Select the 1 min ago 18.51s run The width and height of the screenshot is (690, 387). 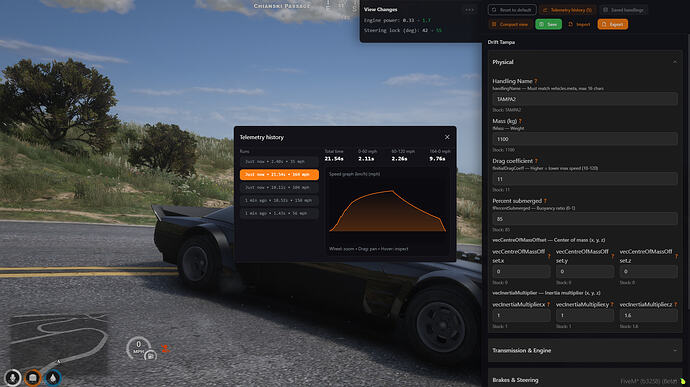click(x=279, y=200)
